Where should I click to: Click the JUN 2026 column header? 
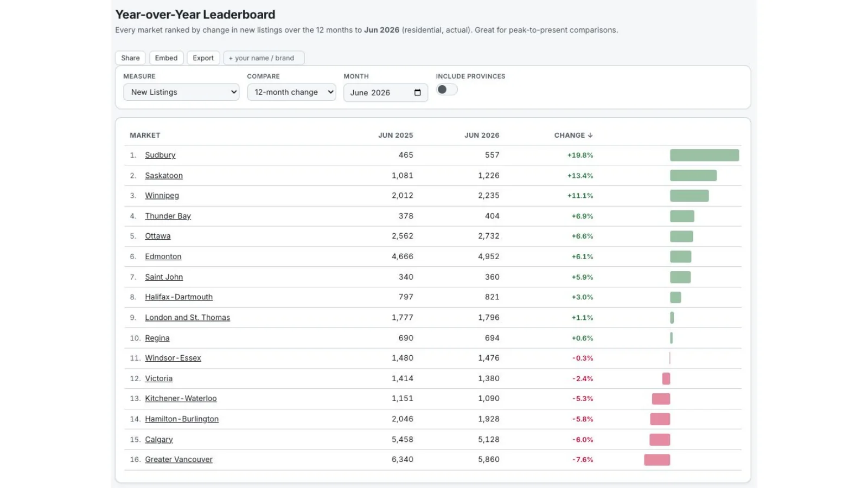click(x=482, y=135)
